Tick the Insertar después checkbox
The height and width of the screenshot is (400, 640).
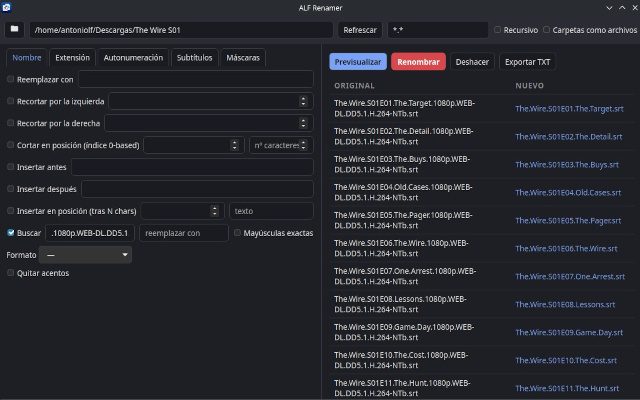(10, 189)
